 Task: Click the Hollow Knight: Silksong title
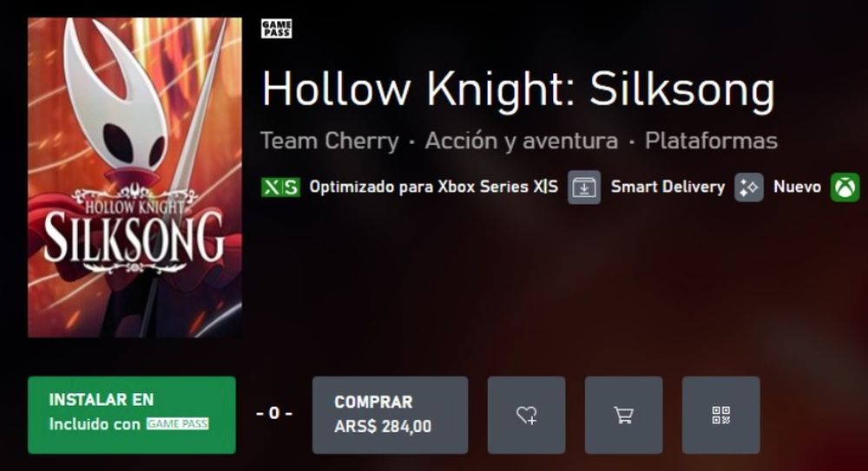tap(518, 89)
